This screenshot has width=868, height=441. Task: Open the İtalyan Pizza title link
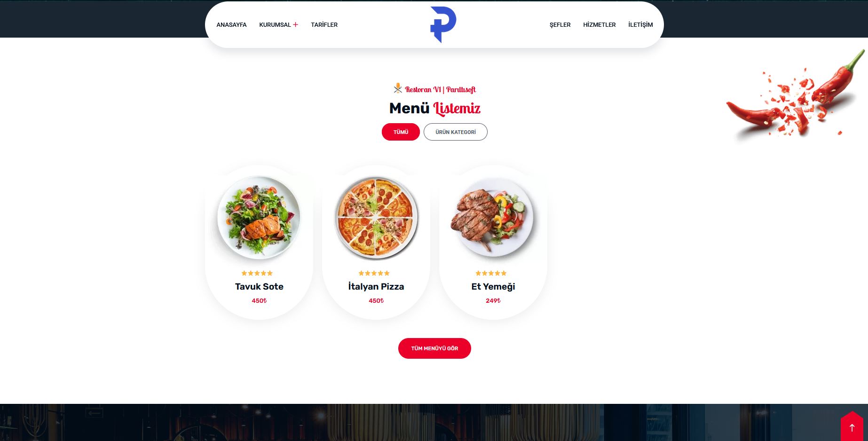(376, 286)
